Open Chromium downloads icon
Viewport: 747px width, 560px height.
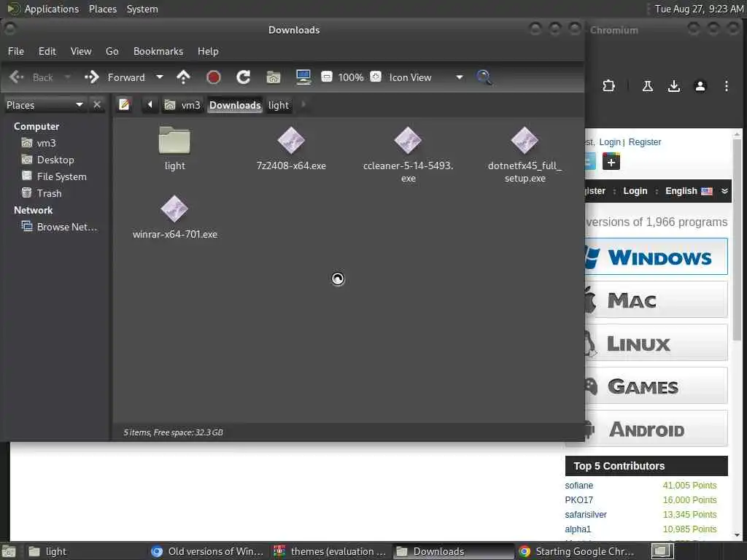[x=673, y=86]
